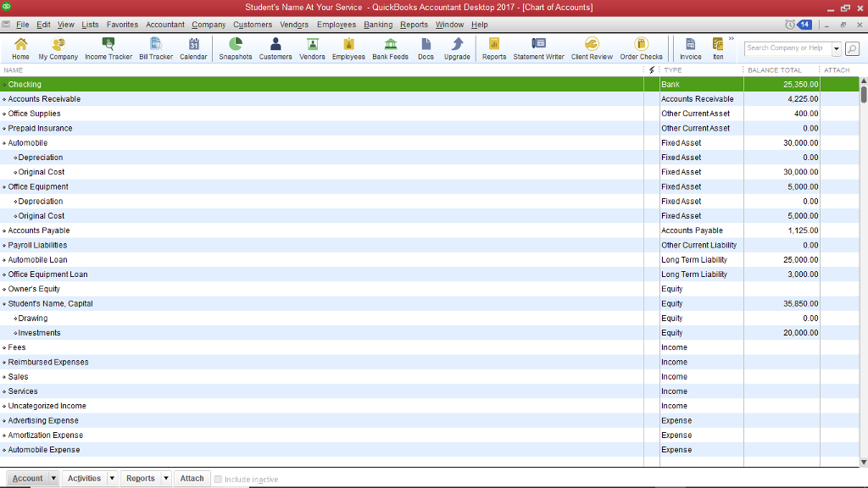
Task: Open the Vendors center
Action: click(312, 48)
